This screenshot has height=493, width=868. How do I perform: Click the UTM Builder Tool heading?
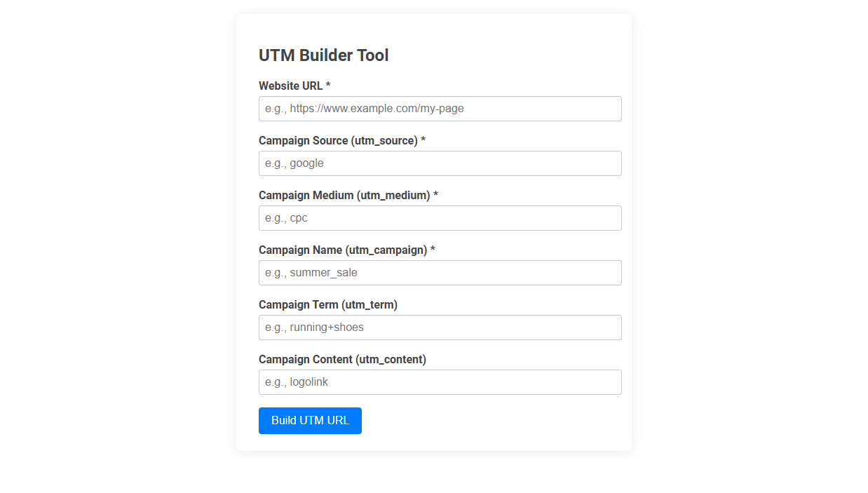324,55
